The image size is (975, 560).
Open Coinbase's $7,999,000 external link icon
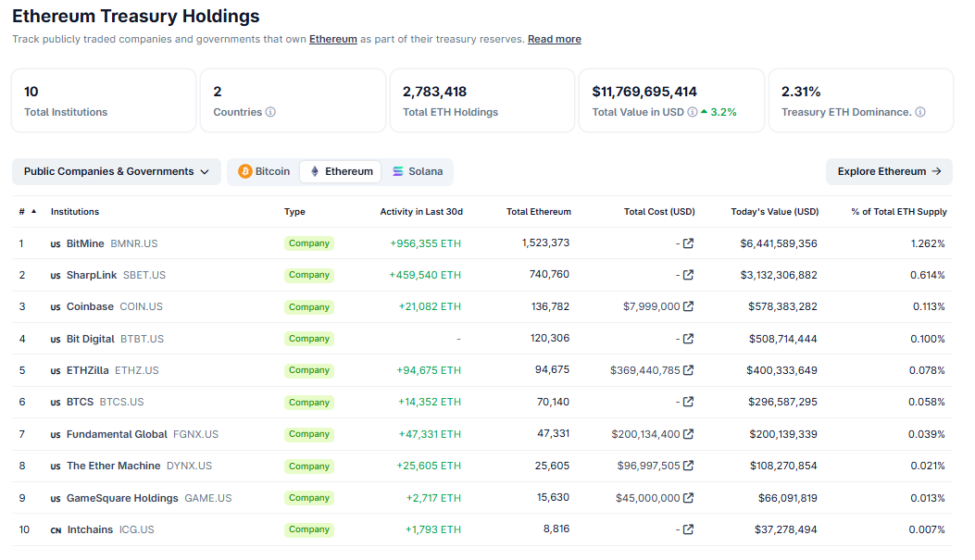click(688, 306)
